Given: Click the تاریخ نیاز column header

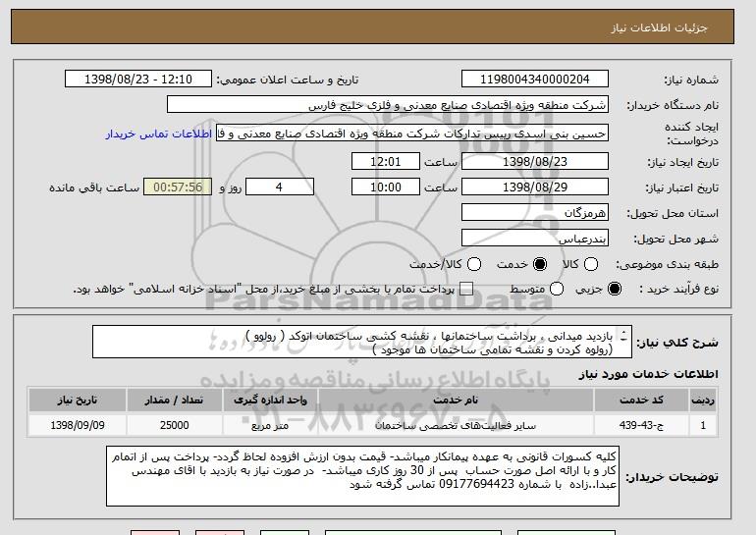Looking at the screenshot, I should point(78,401).
